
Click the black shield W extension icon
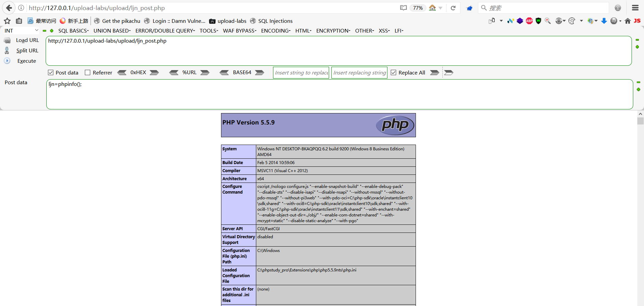(x=539, y=21)
